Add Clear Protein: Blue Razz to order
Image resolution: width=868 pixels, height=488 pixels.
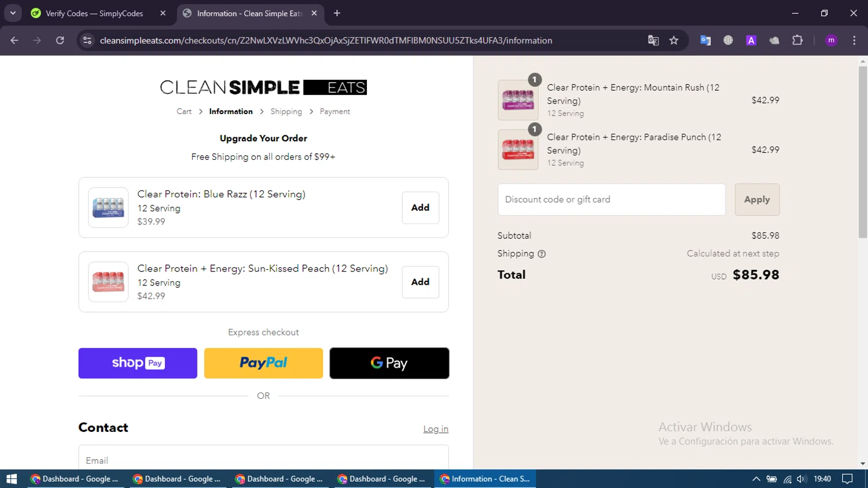420,208
